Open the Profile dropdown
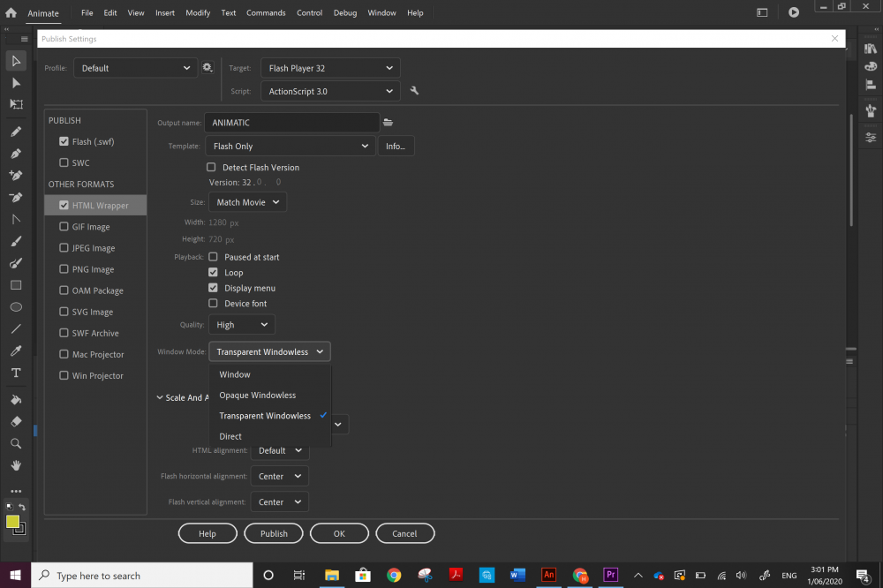The width and height of the screenshot is (883, 588). pyautogui.click(x=135, y=68)
